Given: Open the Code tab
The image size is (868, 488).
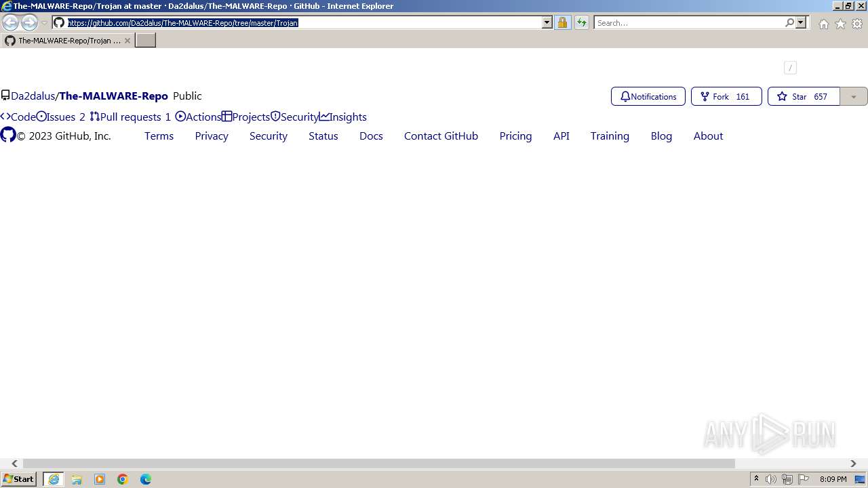Looking at the screenshot, I should coord(18,117).
